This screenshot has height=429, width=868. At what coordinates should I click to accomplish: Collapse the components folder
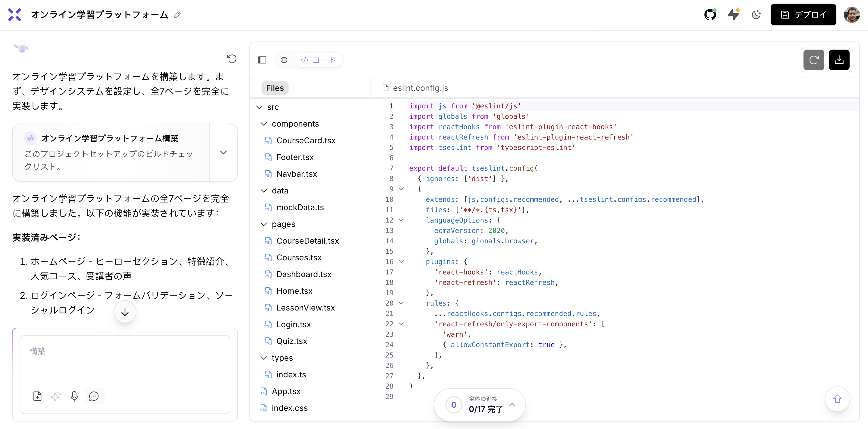(x=264, y=124)
